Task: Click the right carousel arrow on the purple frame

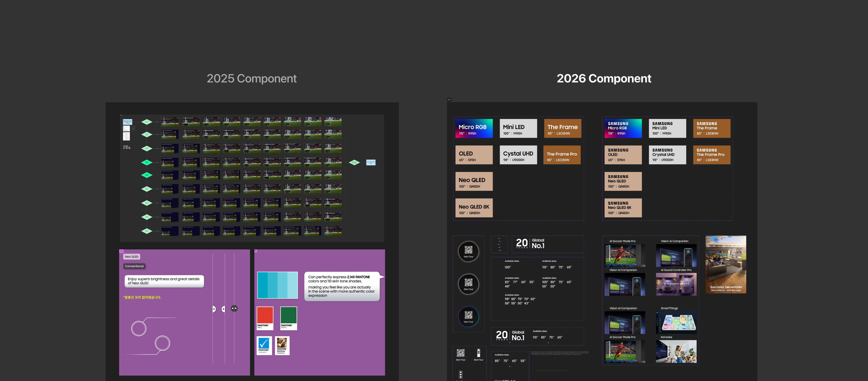Action: tap(214, 309)
